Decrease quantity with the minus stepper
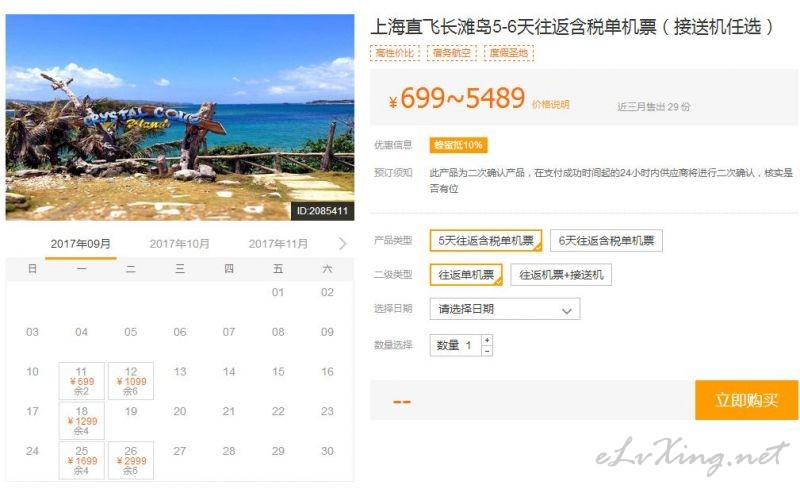 [487, 351]
